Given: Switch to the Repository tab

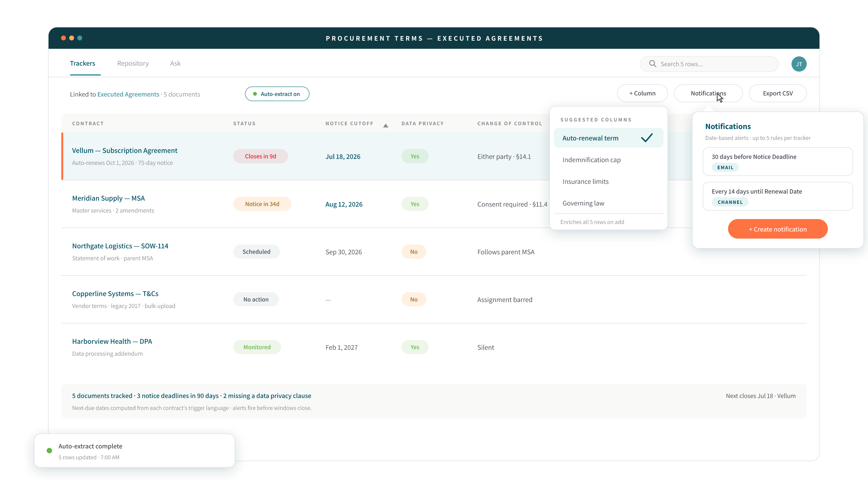Looking at the screenshot, I should coord(133,63).
